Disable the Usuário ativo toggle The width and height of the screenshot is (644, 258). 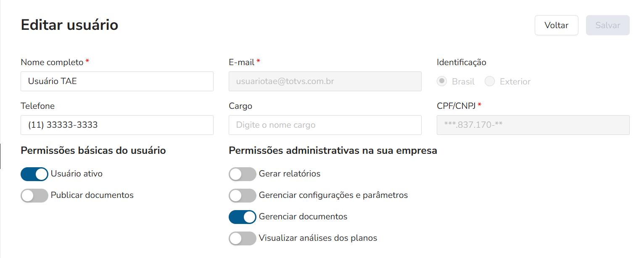(34, 174)
